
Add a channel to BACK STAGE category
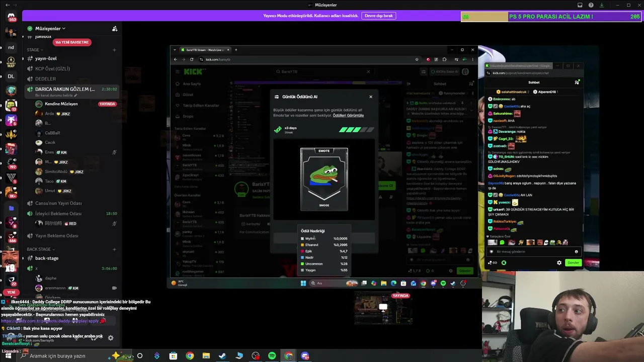[114, 249]
